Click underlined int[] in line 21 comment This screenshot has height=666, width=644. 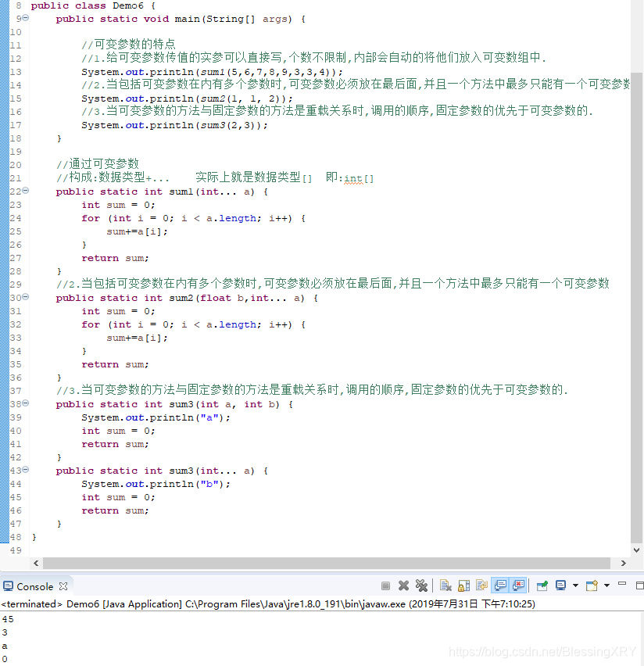pyautogui.click(x=359, y=179)
